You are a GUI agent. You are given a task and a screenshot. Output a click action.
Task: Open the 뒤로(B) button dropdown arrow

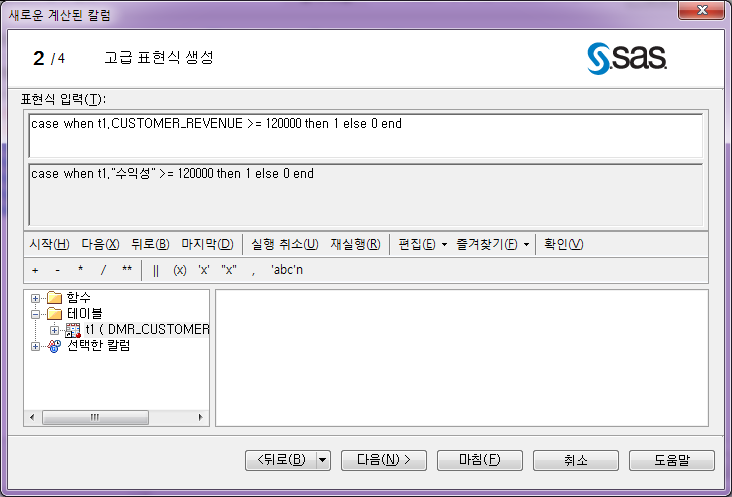pos(323,461)
